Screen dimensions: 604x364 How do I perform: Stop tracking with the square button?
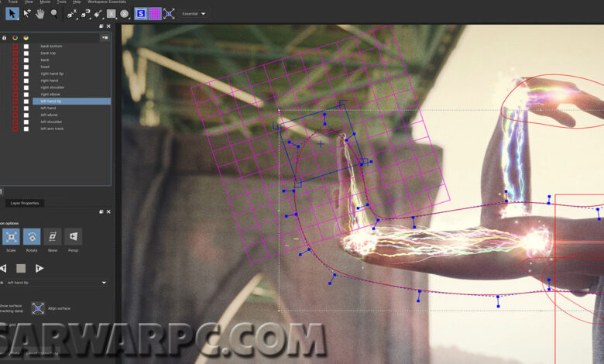tap(21, 268)
